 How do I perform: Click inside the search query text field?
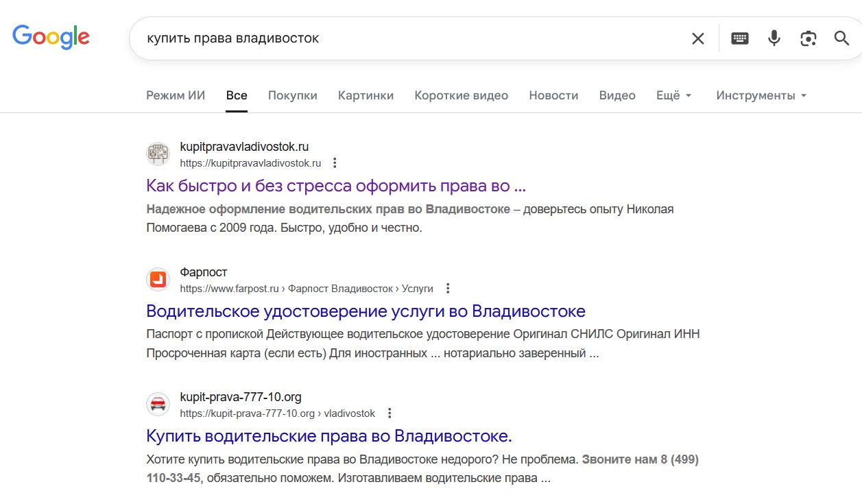(411, 38)
